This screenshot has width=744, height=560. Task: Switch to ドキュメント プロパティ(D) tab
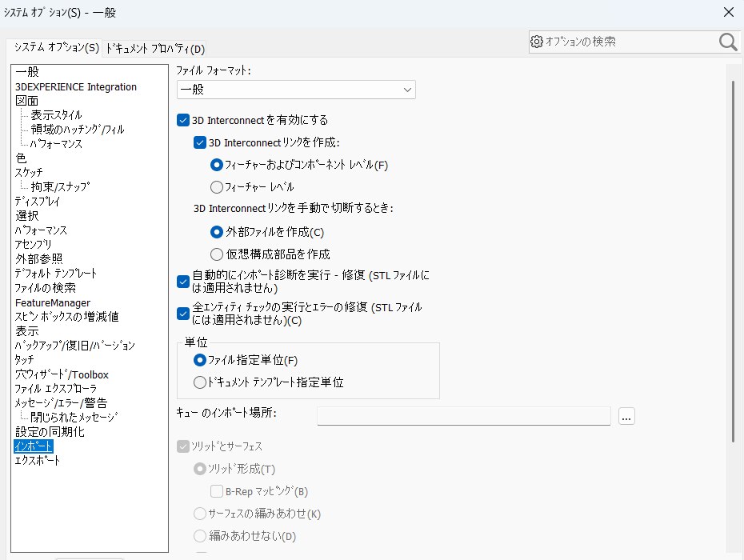155,49
